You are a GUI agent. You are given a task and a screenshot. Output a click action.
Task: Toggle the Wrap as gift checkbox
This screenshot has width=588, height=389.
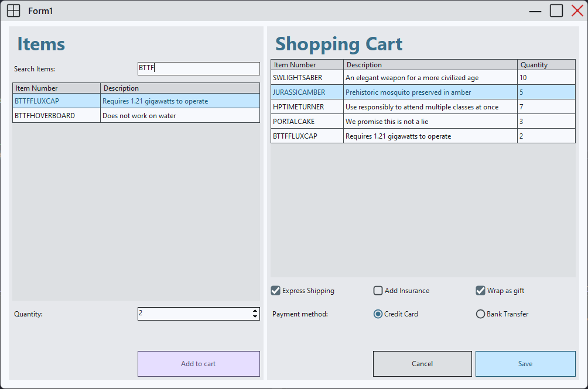click(x=481, y=291)
